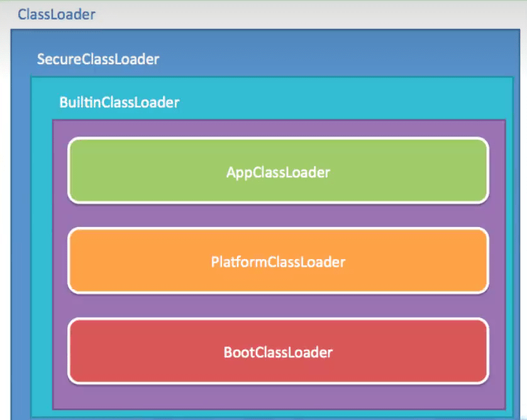Select the BuiltinClassLoader label
The height and width of the screenshot is (420, 527).
[x=119, y=102]
